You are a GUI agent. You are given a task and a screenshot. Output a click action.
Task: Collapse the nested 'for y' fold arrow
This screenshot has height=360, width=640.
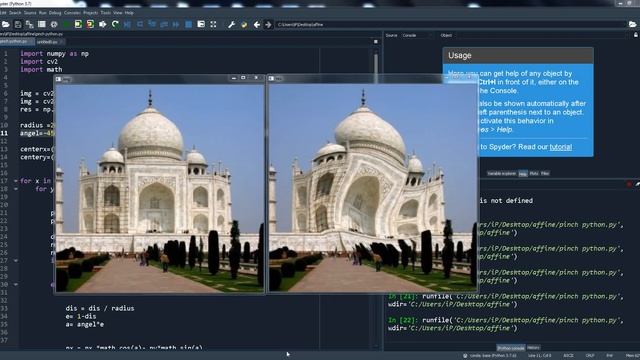click(x=16, y=189)
